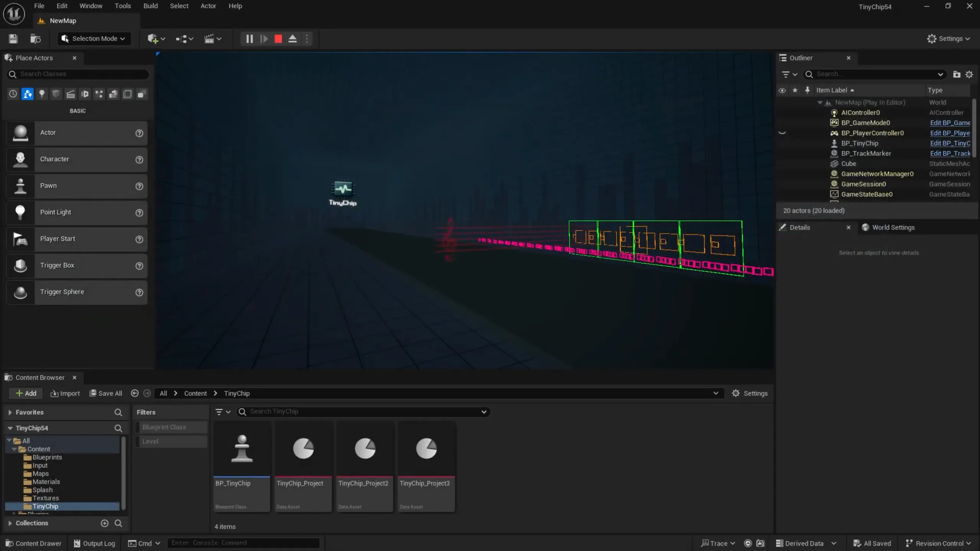Toggle BP_PlayerController0 visibility
Screen dimensions: 980x551
(x=782, y=133)
